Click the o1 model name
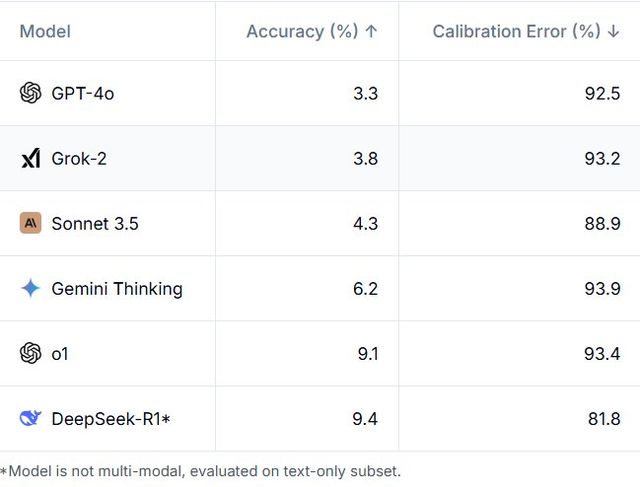 click(x=60, y=353)
